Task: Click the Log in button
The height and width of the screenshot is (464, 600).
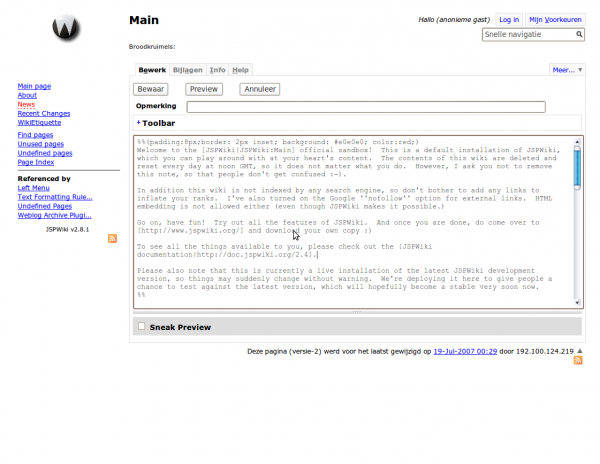Action: (x=509, y=20)
